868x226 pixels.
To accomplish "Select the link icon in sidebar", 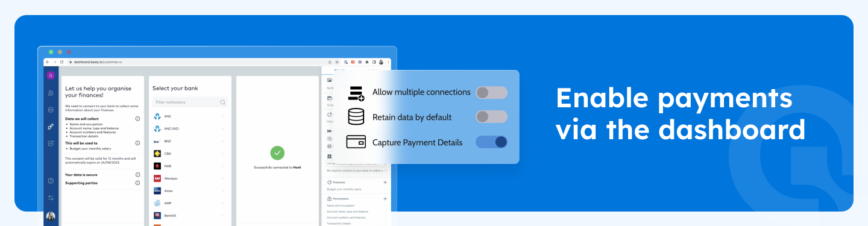I will pyautogui.click(x=51, y=127).
